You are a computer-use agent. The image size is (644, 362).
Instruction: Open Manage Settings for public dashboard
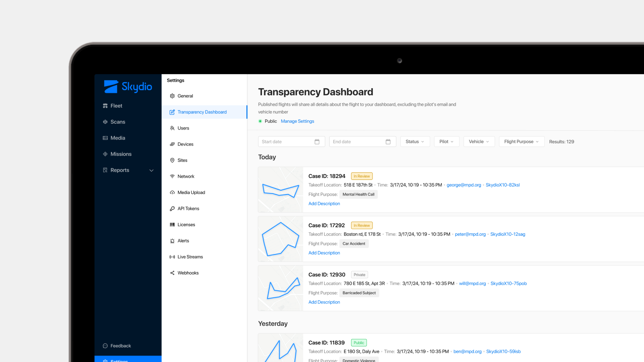[297, 121]
